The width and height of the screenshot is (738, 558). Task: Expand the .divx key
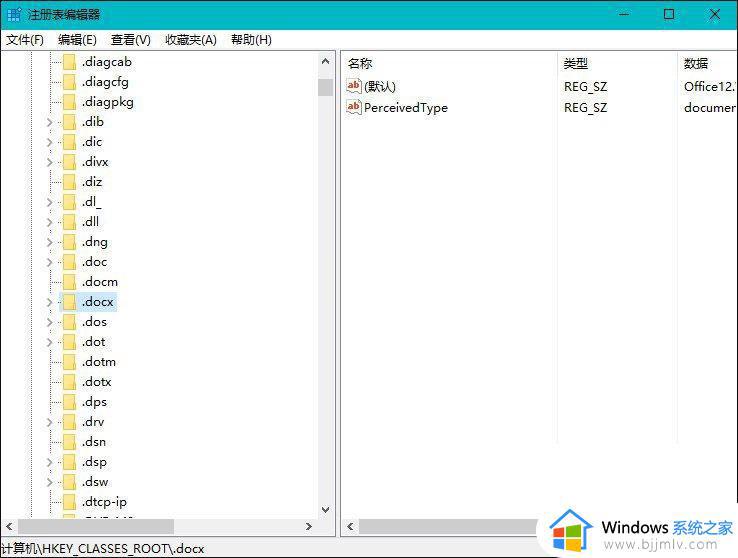point(49,162)
